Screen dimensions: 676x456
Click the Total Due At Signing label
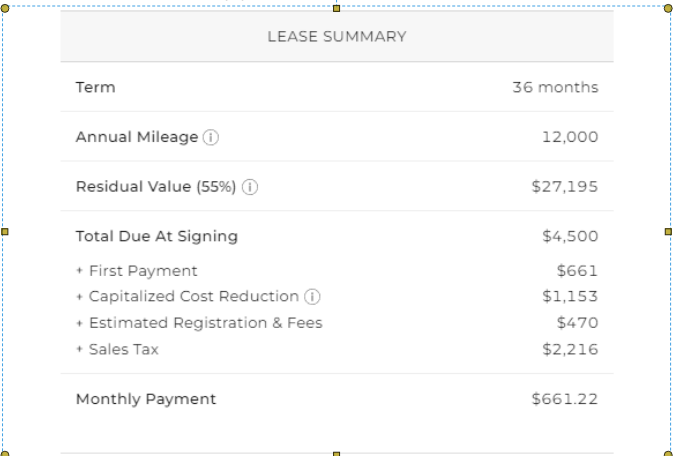157,236
